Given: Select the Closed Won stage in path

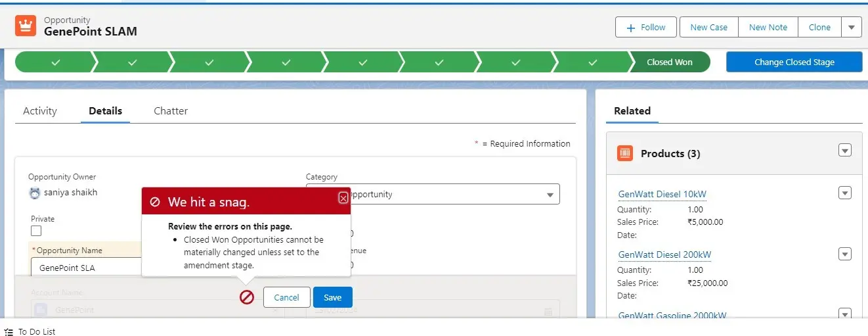Looking at the screenshot, I should (x=669, y=62).
